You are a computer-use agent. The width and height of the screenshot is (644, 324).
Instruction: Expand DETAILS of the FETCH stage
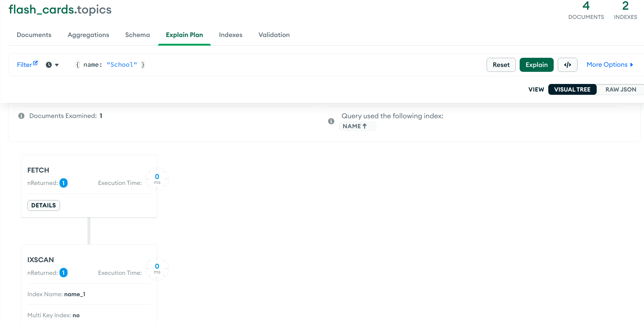(x=44, y=205)
